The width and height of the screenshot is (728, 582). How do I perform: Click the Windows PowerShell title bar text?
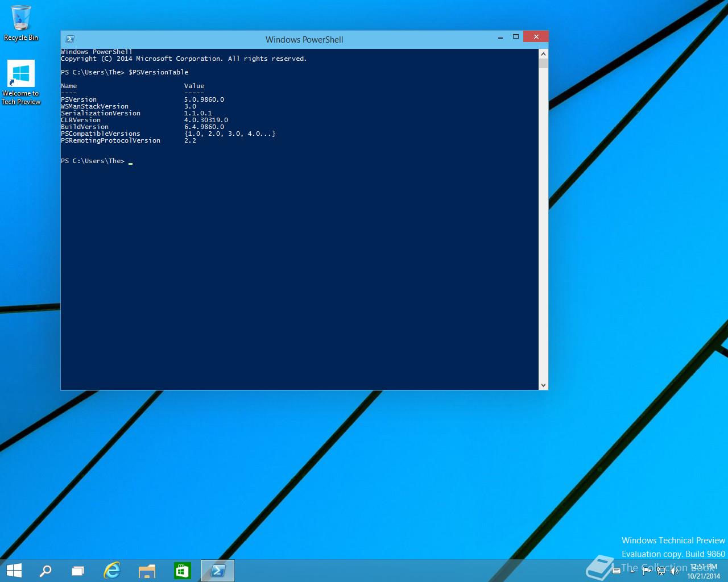(304, 40)
